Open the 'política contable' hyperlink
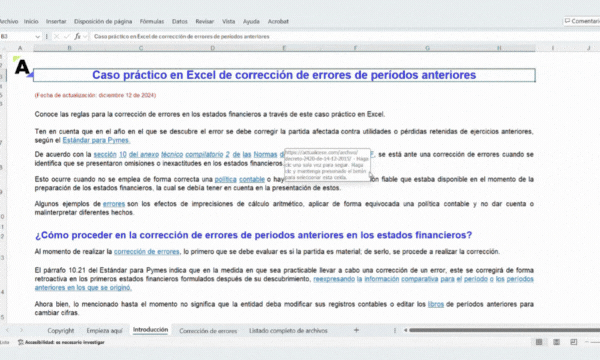Viewport: 600px width, 360px height. [x=240, y=179]
